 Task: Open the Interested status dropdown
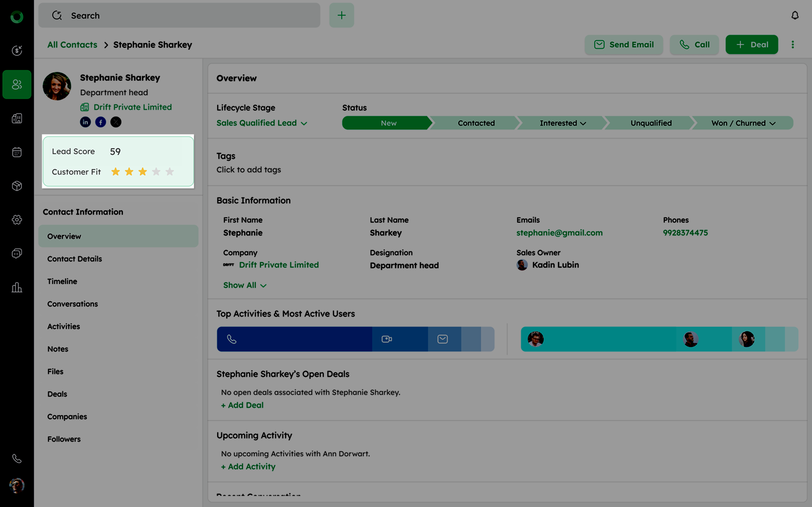[x=563, y=123]
